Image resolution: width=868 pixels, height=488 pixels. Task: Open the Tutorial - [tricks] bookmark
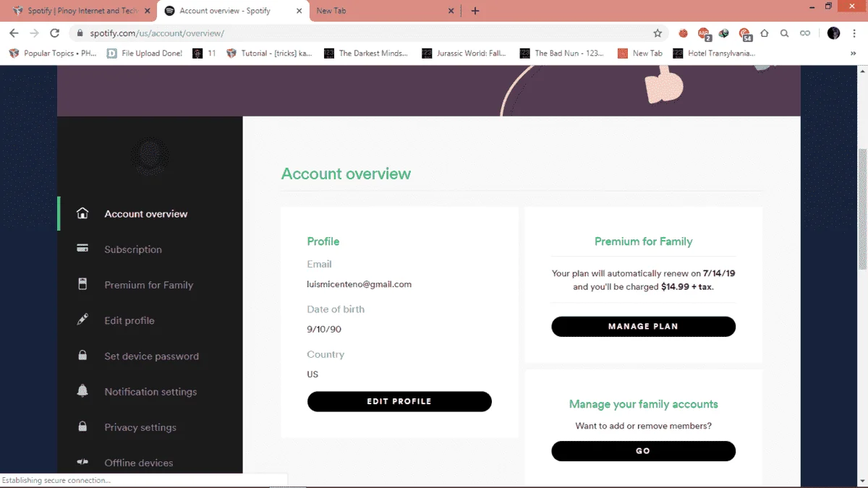click(269, 53)
